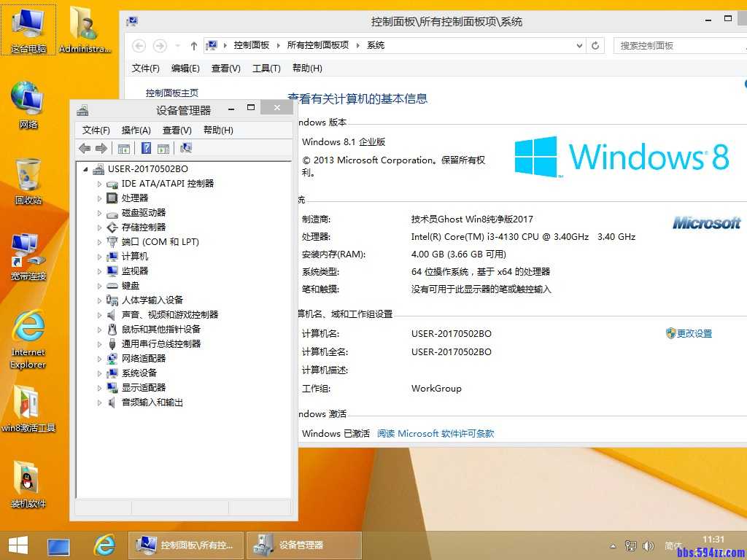The width and height of the screenshot is (747, 560).
Task: Open Help via the toolbar question mark icon
Action: click(146, 148)
